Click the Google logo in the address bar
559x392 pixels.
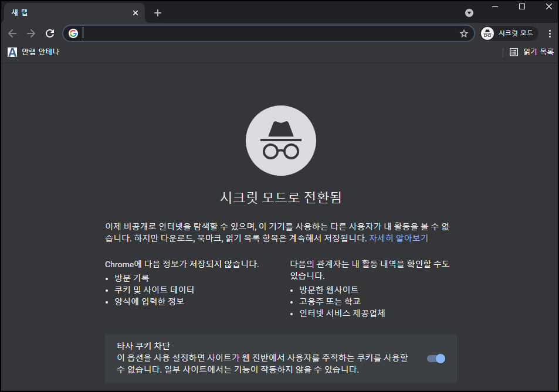coord(73,33)
